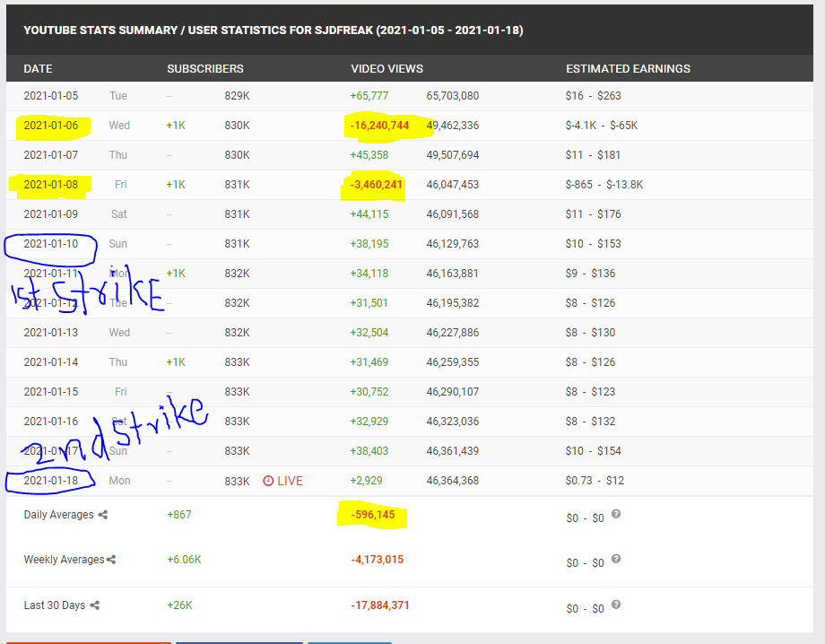Click the Daily Averages label
825x644 pixels.
59,515
